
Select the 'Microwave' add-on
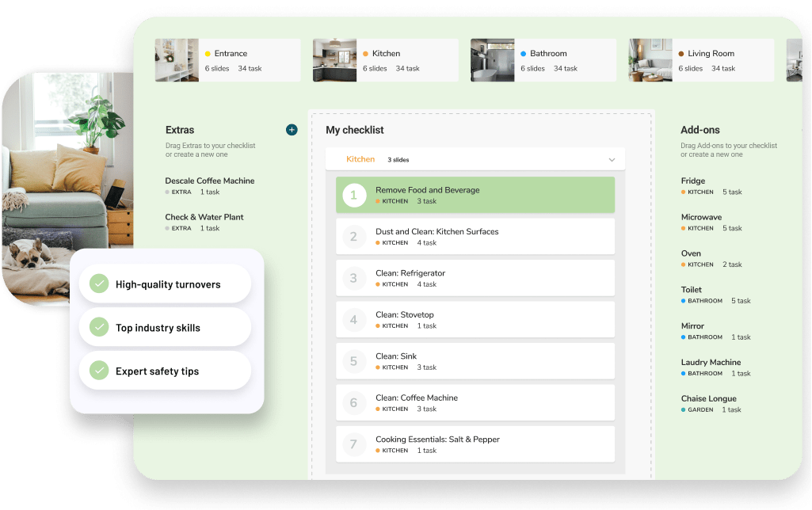tap(701, 216)
